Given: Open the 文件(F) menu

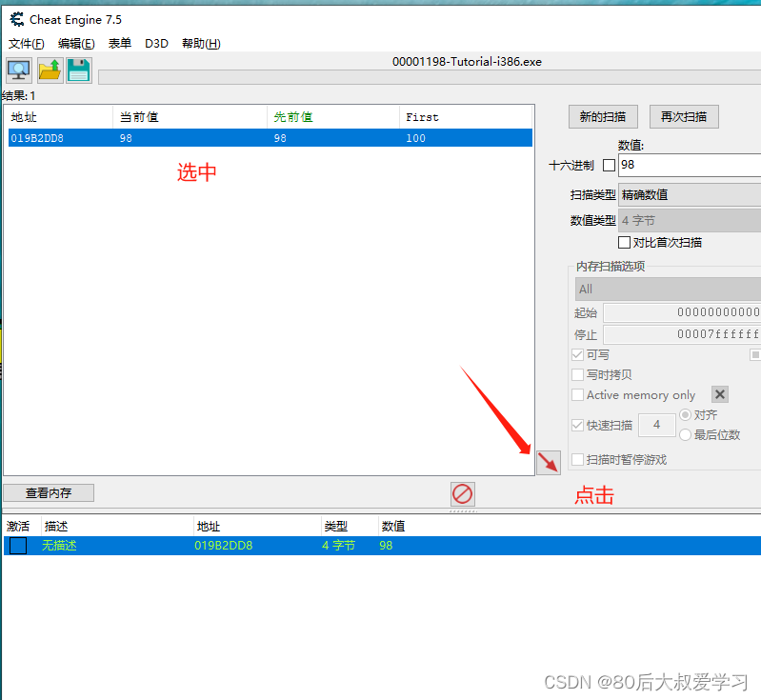Looking at the screenshot, I should click(x=27, y=44).
